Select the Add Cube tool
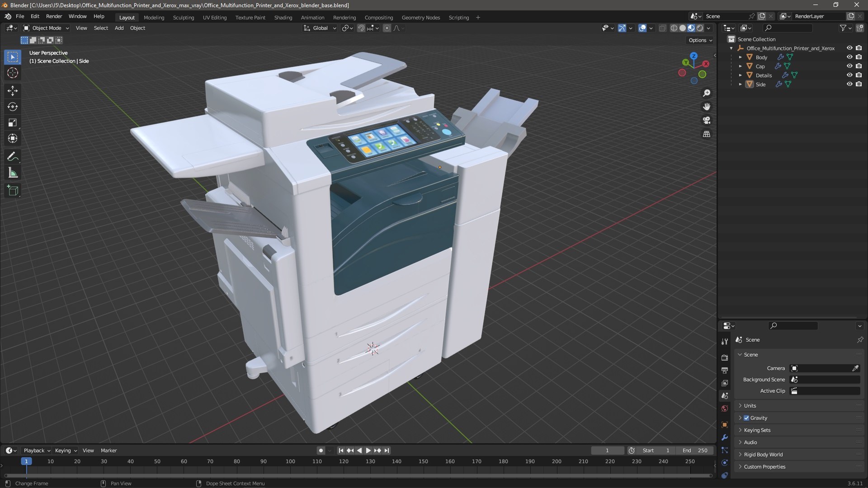This screenshot has width=868, height=488. pyautogui.click(x=13, y=191)
